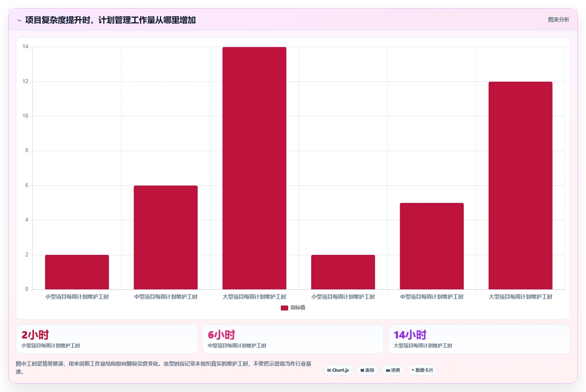Click the 表格 tag chip
This screenshot has height=392, width=586.
[367, 370]
